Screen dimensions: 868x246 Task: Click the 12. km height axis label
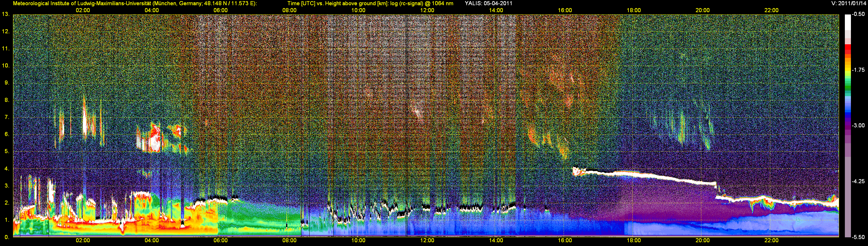coord(5,31)
